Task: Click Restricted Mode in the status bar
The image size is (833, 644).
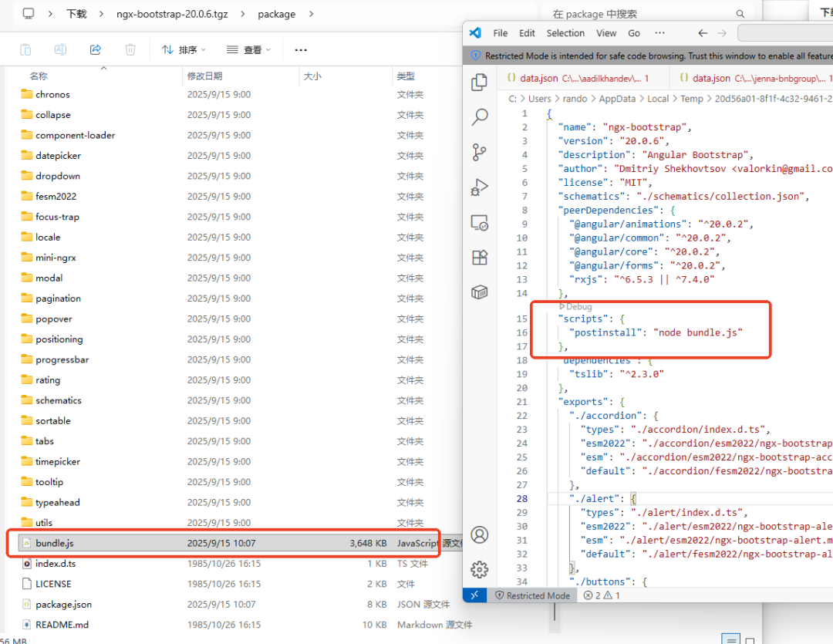Action: coord(532,595)
